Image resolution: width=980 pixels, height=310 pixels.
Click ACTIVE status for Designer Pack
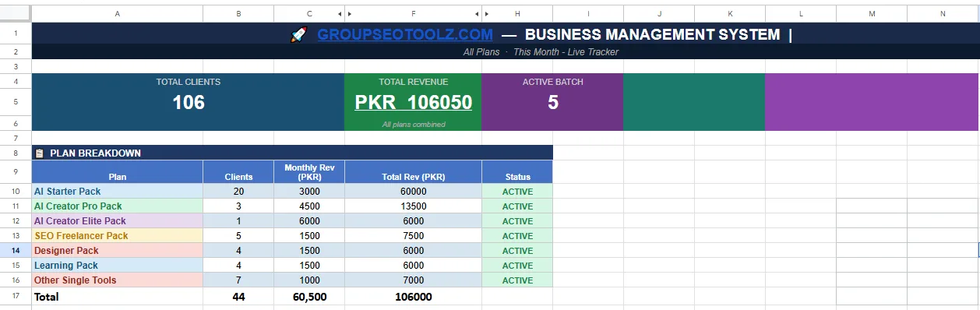coord(517,251)
